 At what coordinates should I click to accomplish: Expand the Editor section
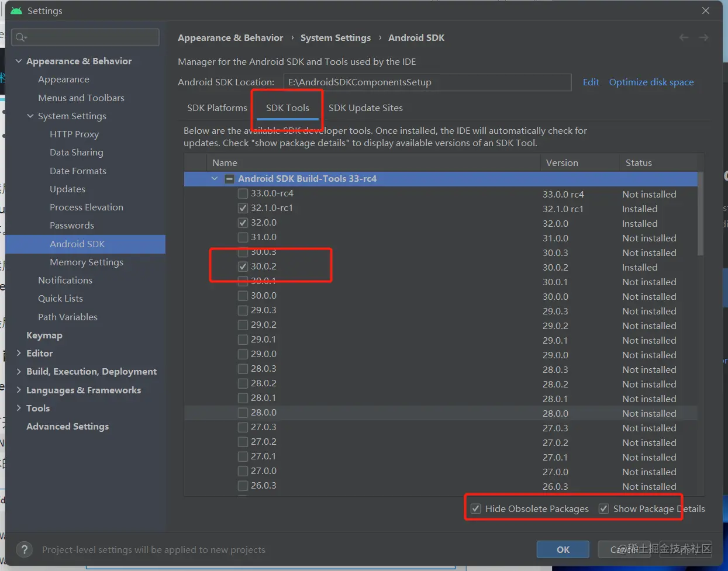coord(19,353)
